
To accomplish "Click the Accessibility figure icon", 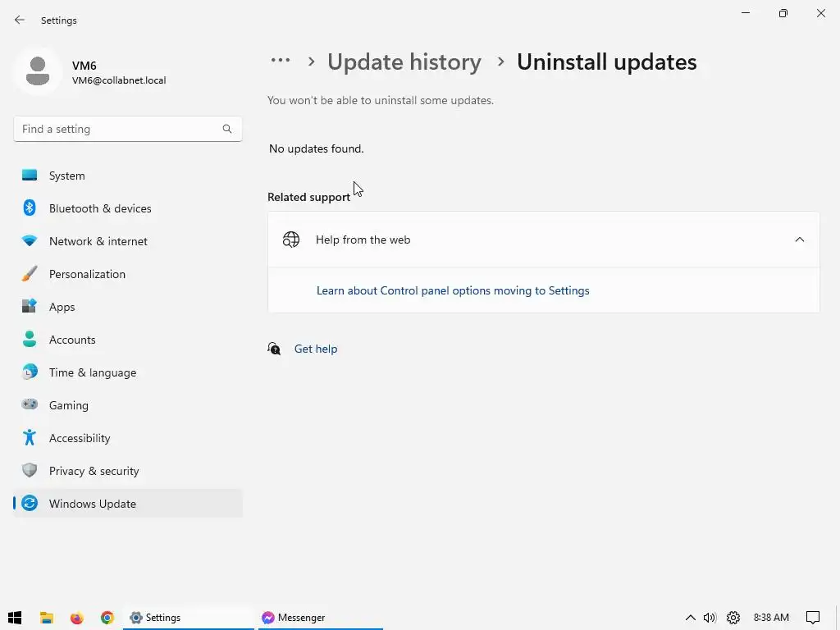I will click(30, 438).
